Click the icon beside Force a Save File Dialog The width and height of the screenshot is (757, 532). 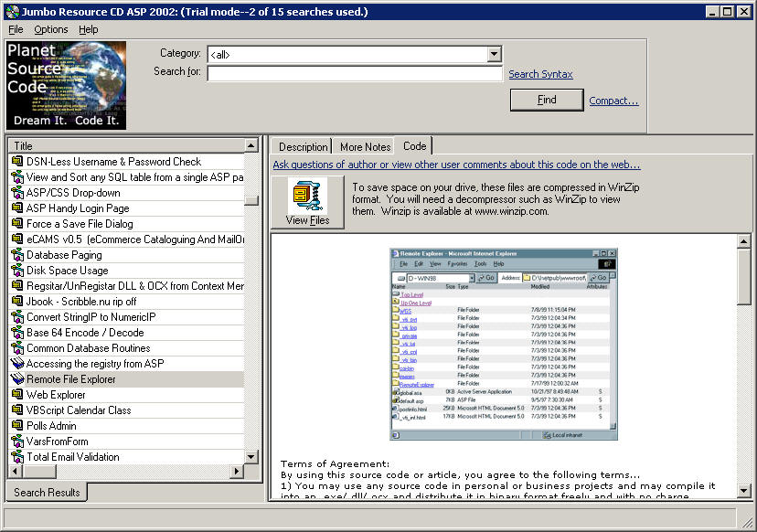tap(17, 223)
